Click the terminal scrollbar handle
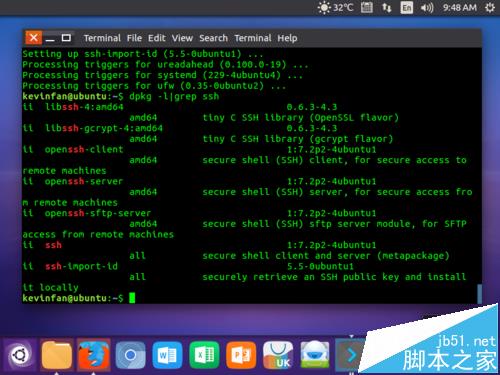 (479, 293)
